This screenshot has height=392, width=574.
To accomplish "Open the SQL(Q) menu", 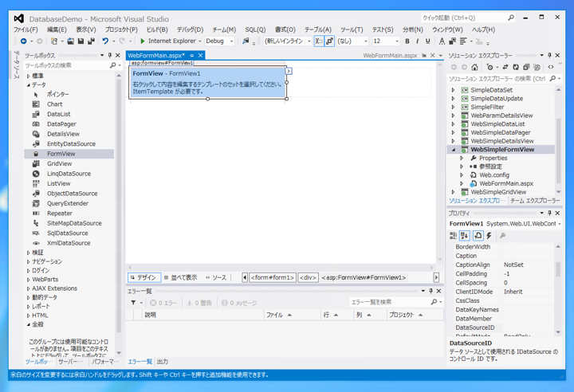I will point(256,29).
